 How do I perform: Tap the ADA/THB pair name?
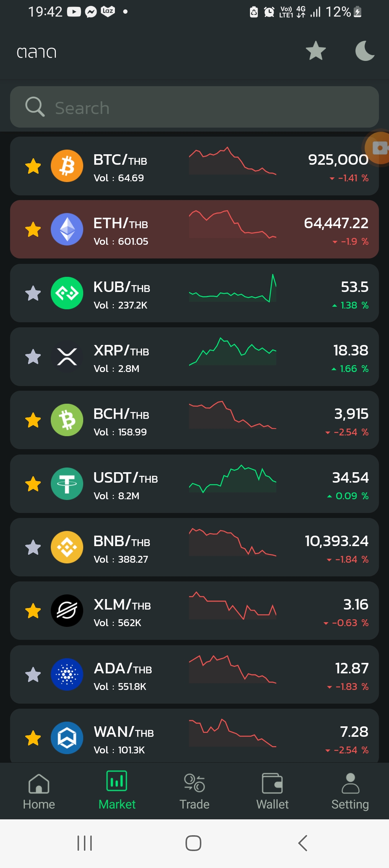coord(123,669)
